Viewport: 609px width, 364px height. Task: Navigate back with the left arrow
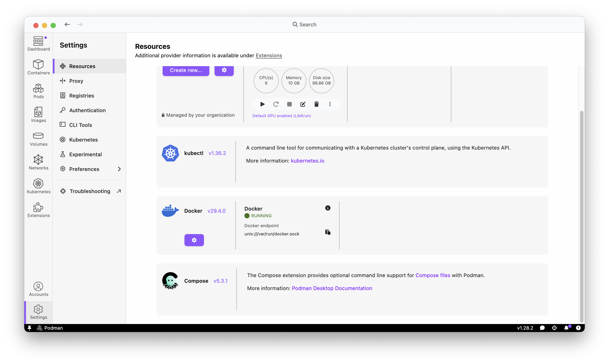click(67, 24)
